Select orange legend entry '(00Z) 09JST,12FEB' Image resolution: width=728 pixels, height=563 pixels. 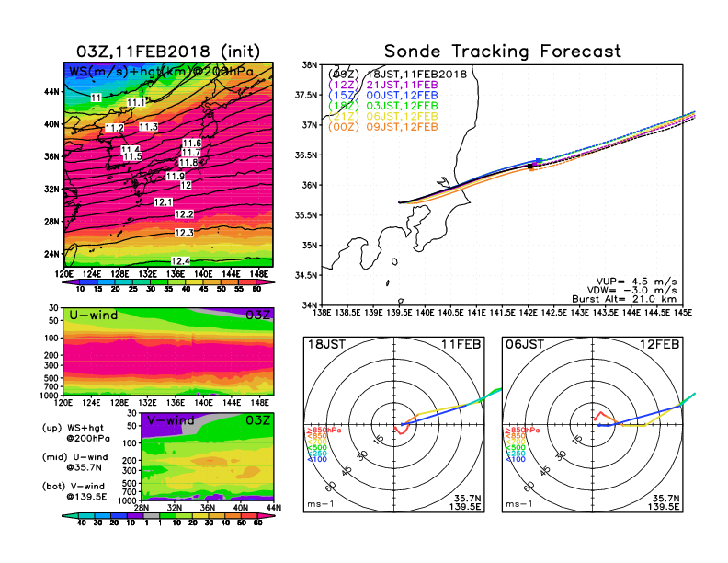pyautogui.click(x=383, y=127)
